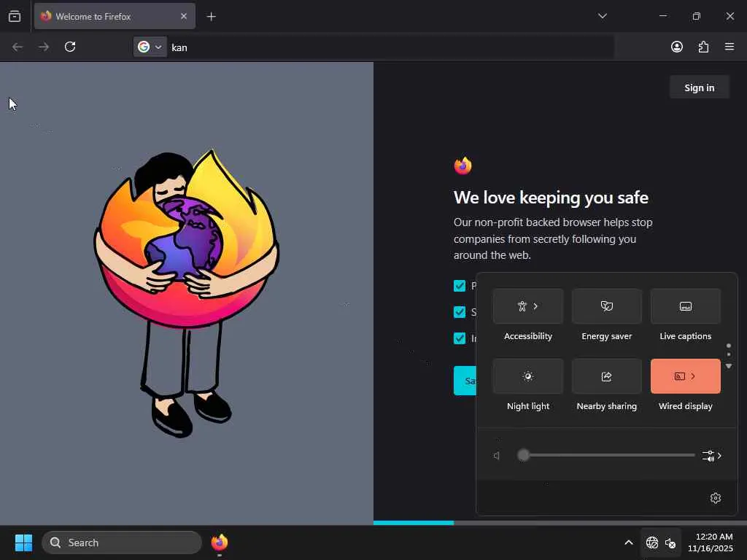Open a new tab with plus button
Screen dimensions: 747x560
coord(211,17)
